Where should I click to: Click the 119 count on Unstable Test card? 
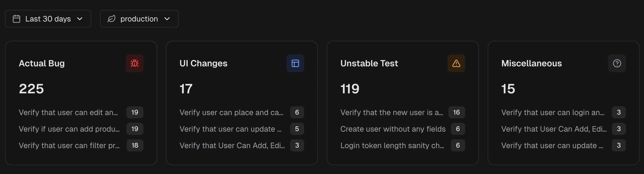tap(349, 89)
